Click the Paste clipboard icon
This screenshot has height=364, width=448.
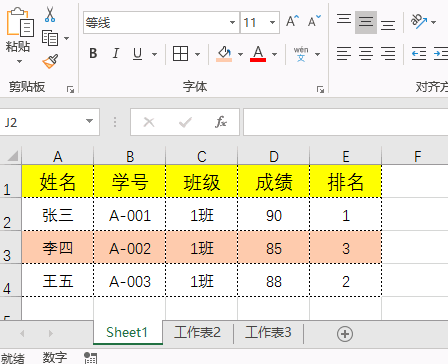(x=20, y=22)
